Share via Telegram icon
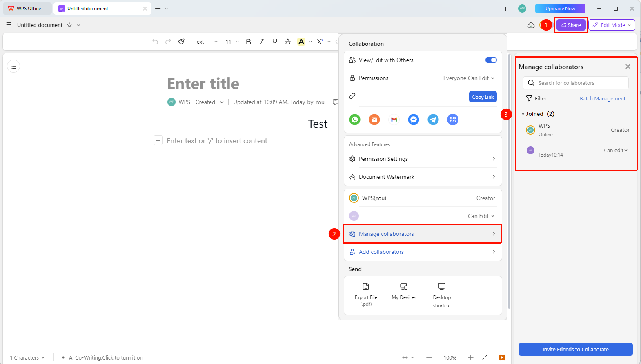Viewport: 641px width, 364px height. pyautogui.click(x=433, y=120)
